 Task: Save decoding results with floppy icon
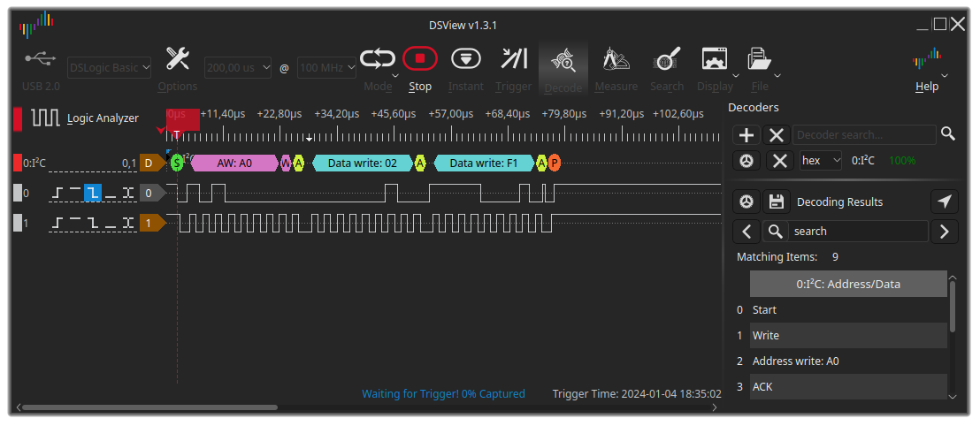click(777, 202)
